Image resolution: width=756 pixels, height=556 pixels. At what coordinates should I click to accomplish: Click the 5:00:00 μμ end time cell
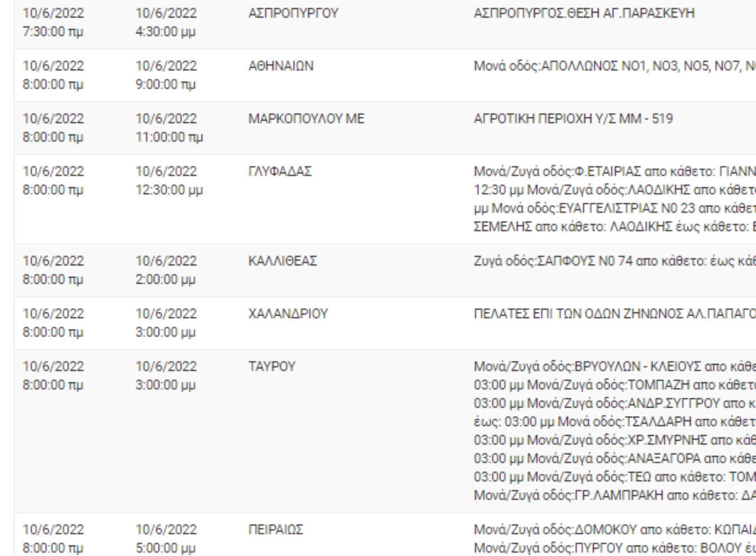coord(165,548)
